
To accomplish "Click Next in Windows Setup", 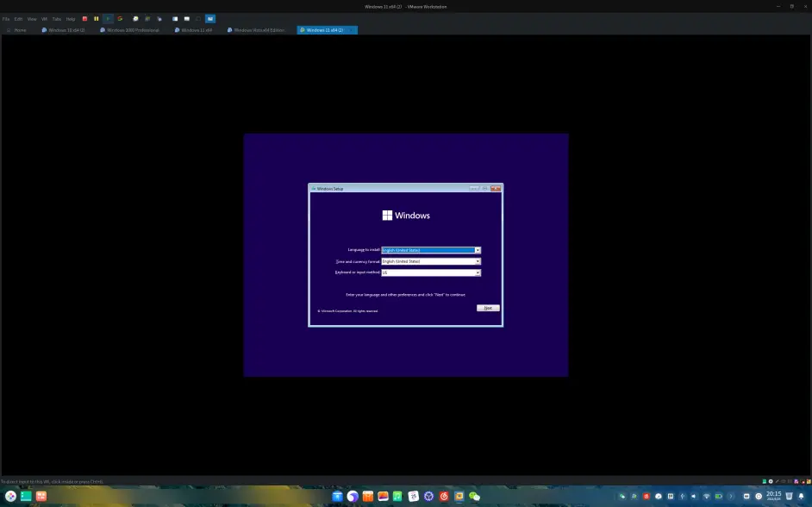I will tap(488, 308).
